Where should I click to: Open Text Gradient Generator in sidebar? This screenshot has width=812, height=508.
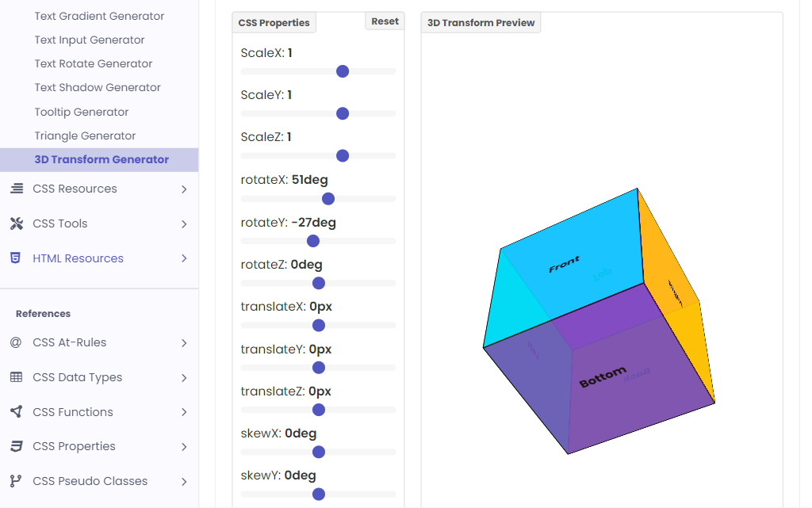[x=99, y=16]
